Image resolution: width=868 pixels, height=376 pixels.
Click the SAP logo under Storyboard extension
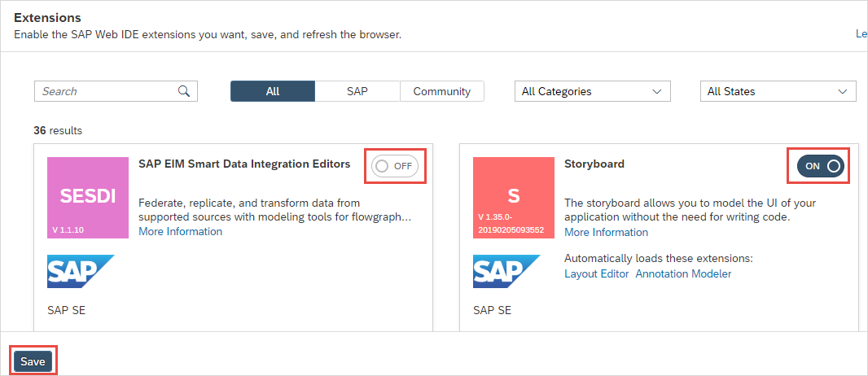point(506,272)
